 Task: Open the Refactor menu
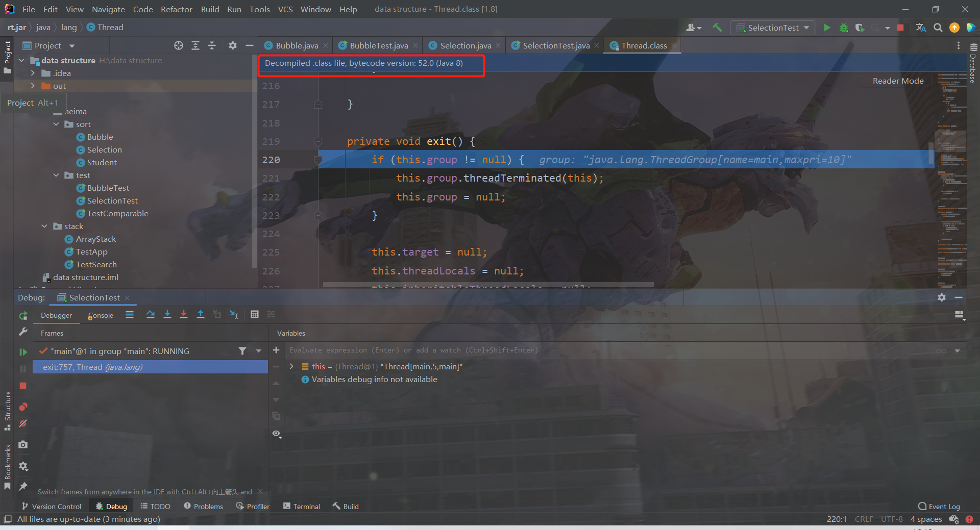176,9
